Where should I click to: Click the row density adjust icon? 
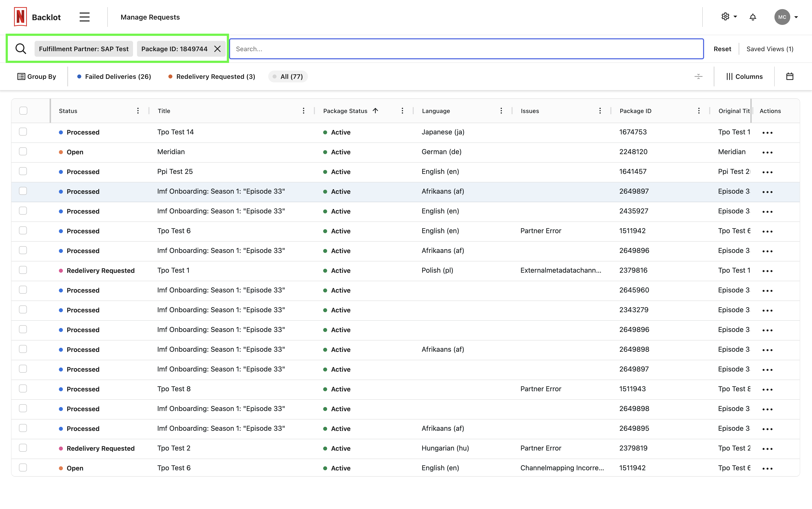click(x=698, y=76)
